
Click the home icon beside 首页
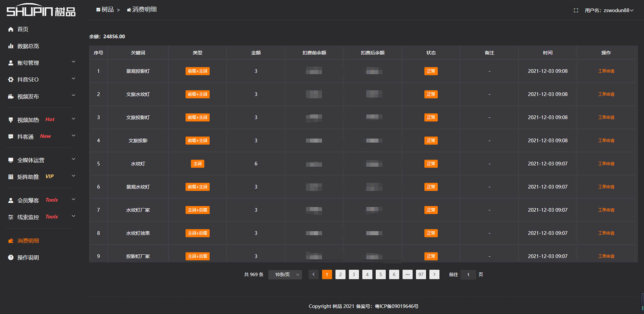point(11,29)
